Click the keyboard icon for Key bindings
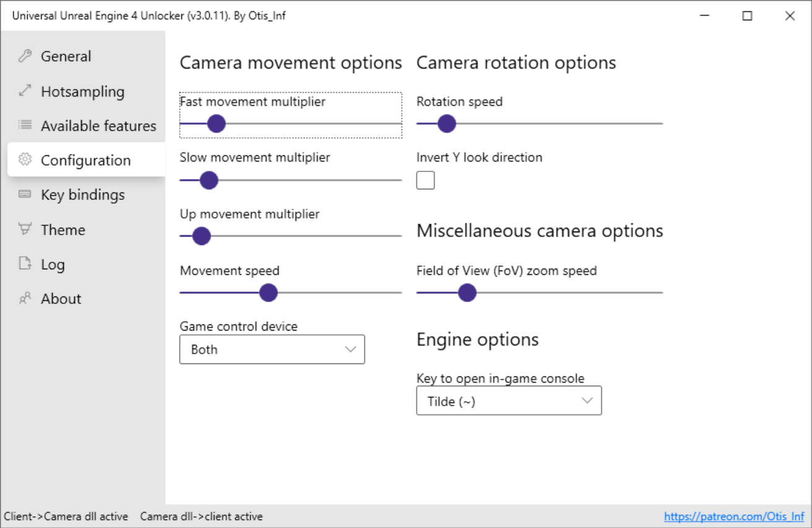The height and width of the screenshot is (528, 812). tap(25, 194)
